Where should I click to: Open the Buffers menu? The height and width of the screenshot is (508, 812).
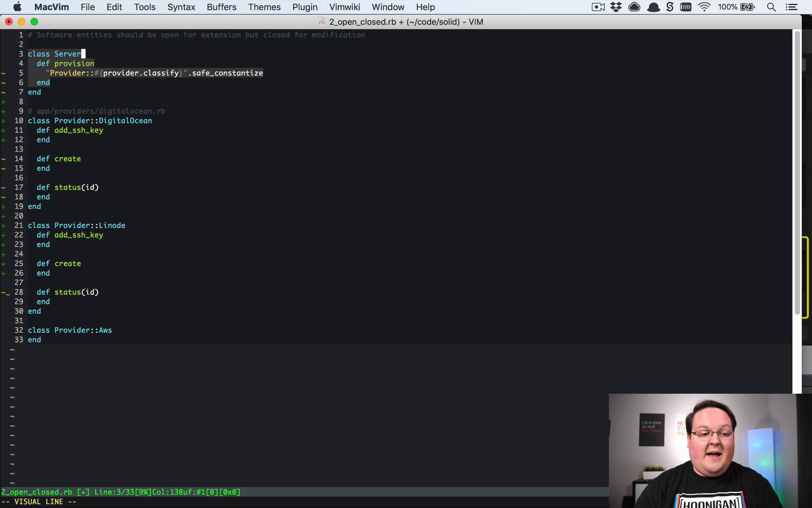(221, 7)
